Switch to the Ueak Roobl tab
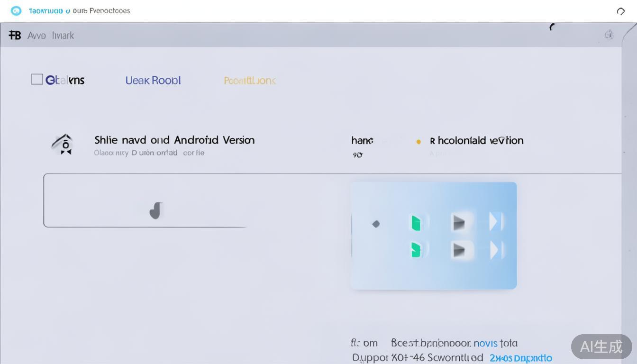The width and height of the screenshot is (637, 364). point(153,81)
